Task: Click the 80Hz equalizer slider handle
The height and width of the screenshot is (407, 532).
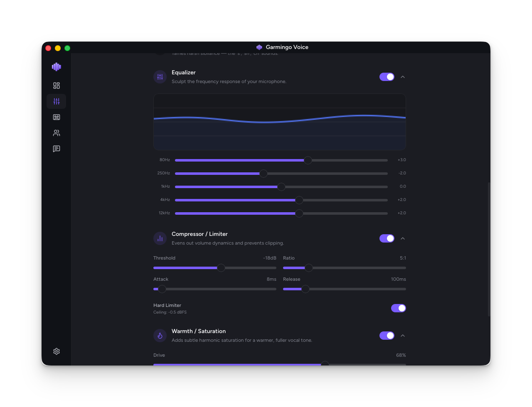Action: [308, 160]
